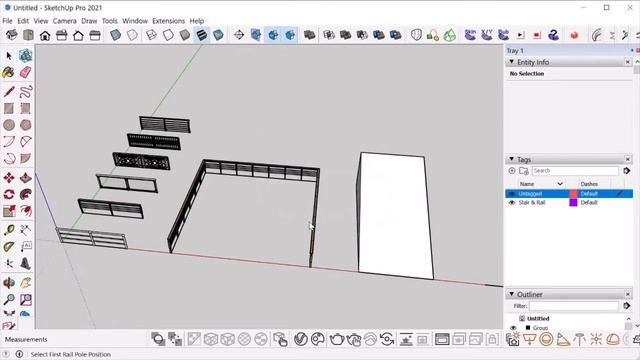This screenshot has height=360, width=640.
Task: Choose the Rotate tool
Action: [x=9, y=194]
